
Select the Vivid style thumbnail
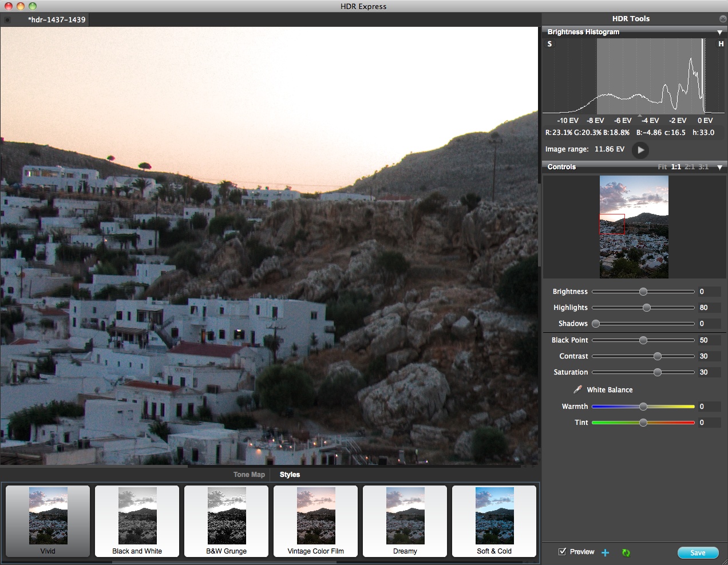48,521
